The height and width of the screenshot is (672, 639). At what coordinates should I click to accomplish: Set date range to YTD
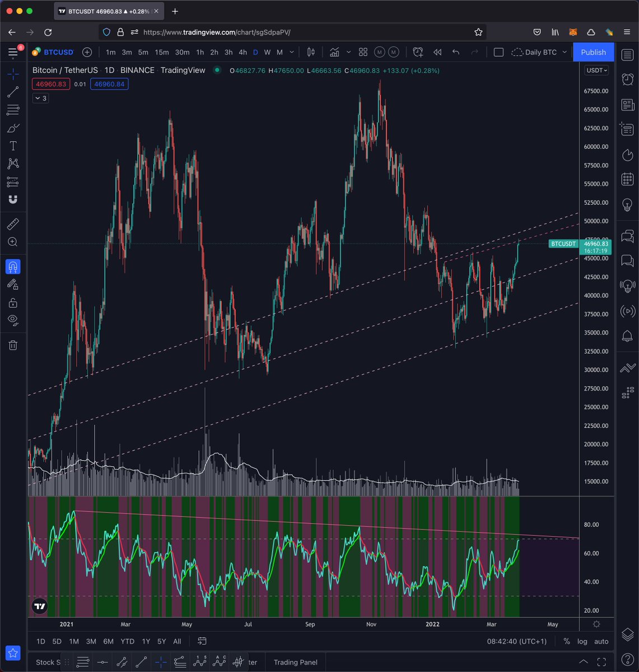coord(127,641)
